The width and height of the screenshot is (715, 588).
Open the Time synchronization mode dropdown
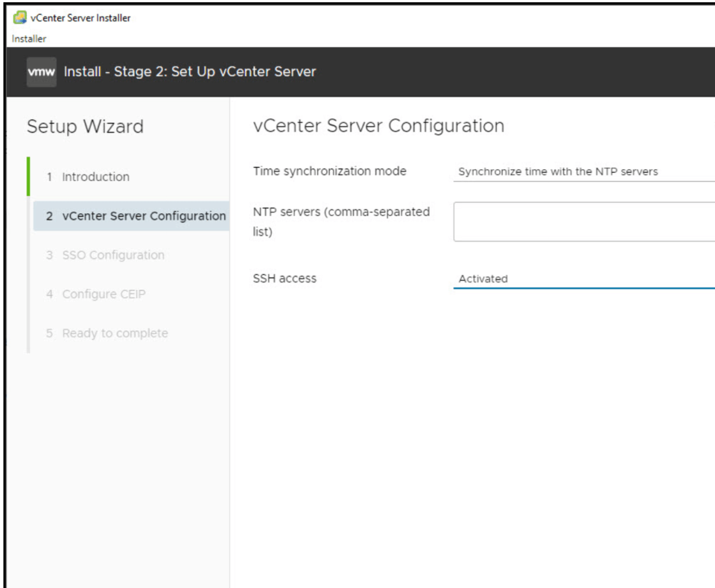[x=584, y=171]
